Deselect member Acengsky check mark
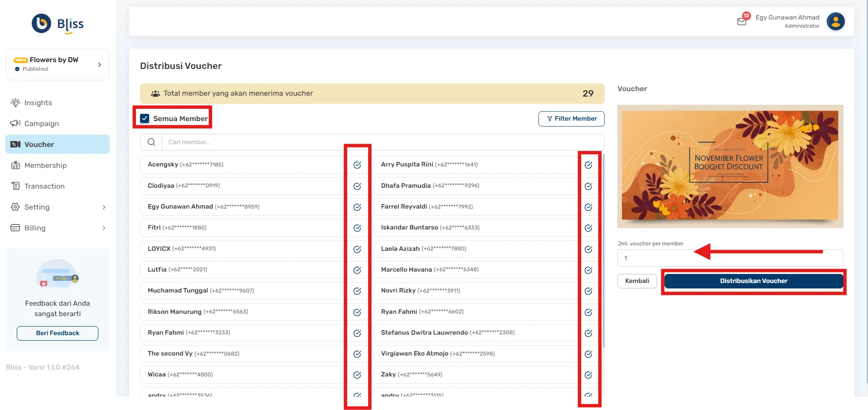 357,165
